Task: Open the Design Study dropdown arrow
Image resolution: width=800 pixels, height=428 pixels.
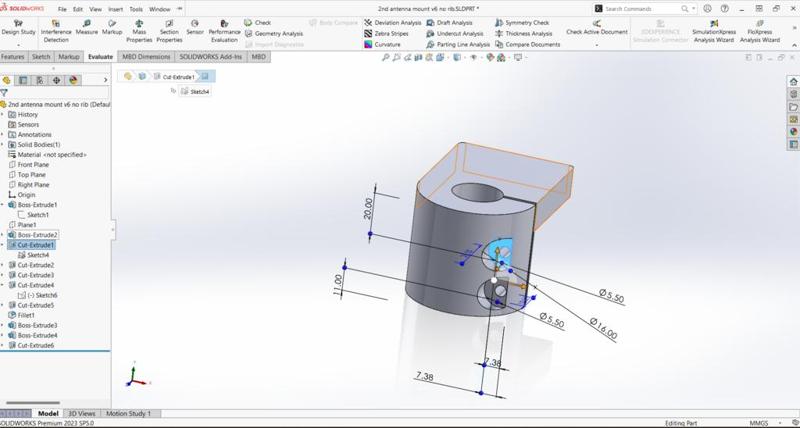Action: click(17, 45)
